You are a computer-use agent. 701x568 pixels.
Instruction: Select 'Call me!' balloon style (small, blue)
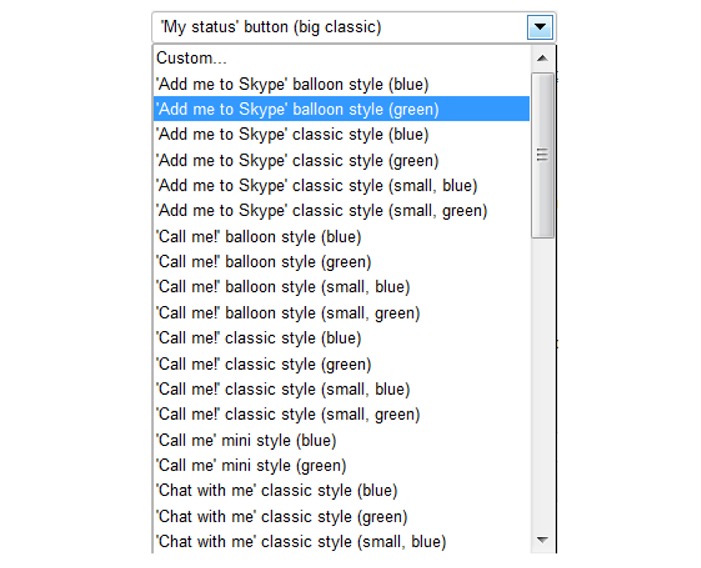click(283, 287)
